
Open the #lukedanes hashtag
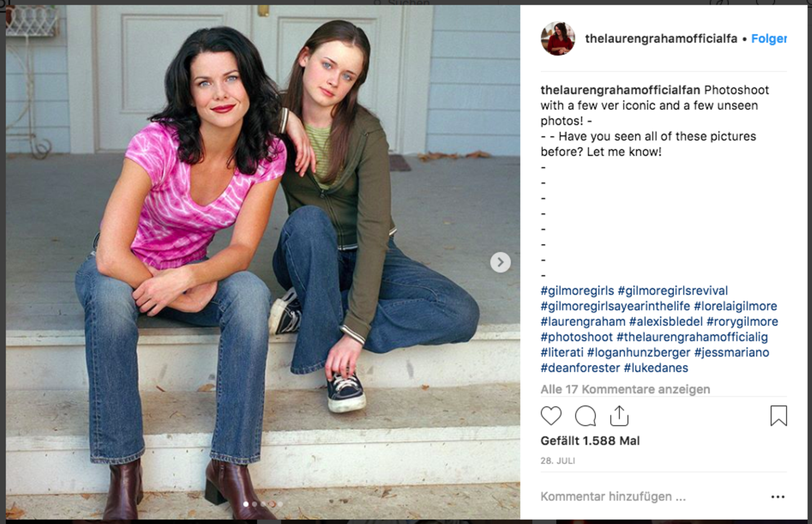point(655,368)
